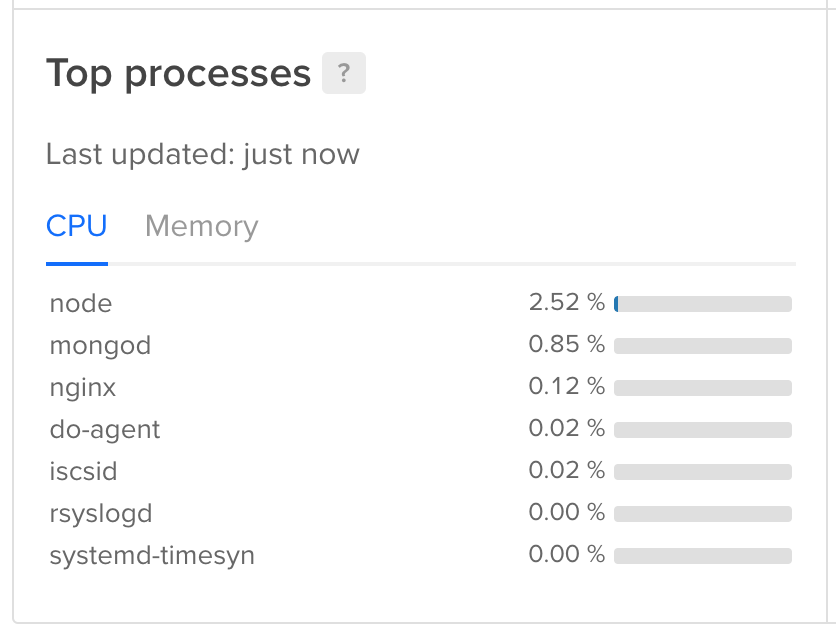Viewport: 836px width, 632px height.
Task: Click the nginx progress bar
Action: (700, 387)
